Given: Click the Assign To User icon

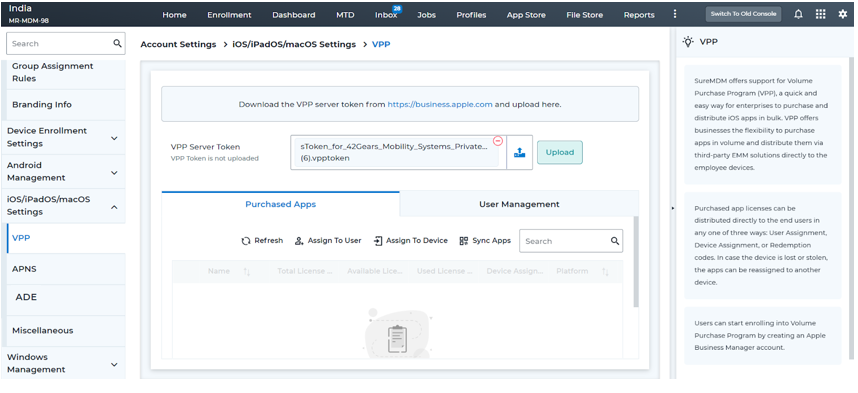Looking at the screenshot, I should pyautogui.click(x=299, y=241).
